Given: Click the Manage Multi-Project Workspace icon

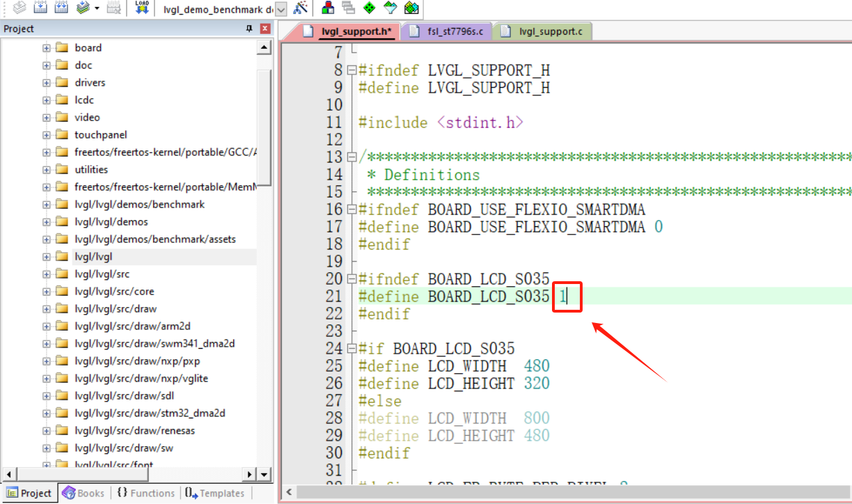Looking at the screenshot, I should (349, 8).
